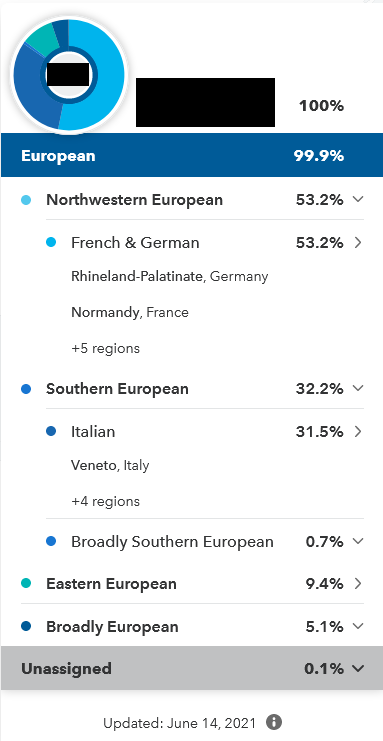Click the Italian dark blue dot
The image size is (383, 741).
pos(51,431)
